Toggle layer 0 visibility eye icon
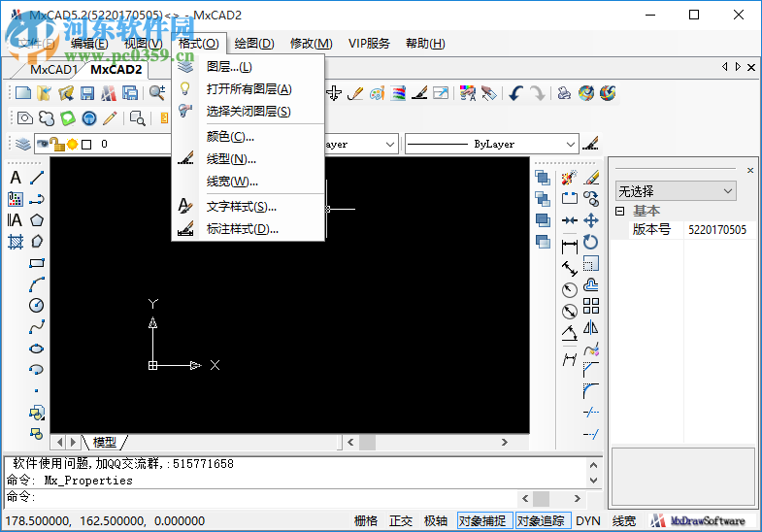The image size is (762, 532). (43, 144)
